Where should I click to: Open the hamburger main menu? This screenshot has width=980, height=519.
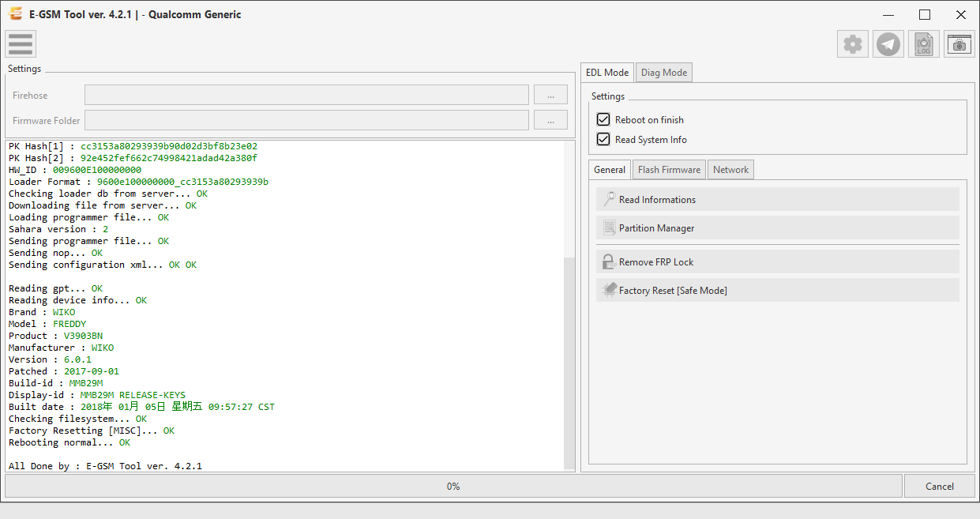(x=21, y=43)
